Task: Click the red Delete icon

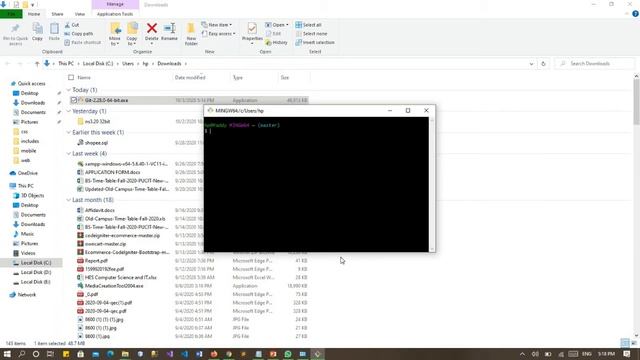Action: click(152, 28)
